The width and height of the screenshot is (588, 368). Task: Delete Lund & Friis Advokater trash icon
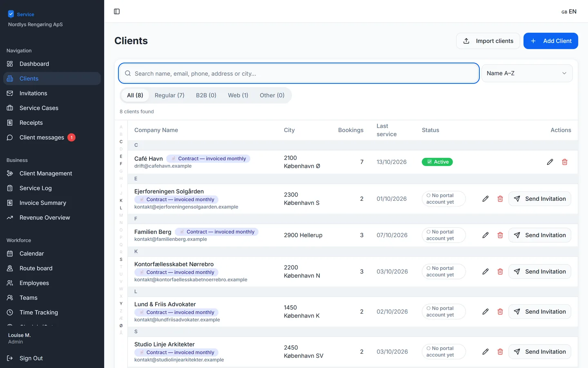500,312
